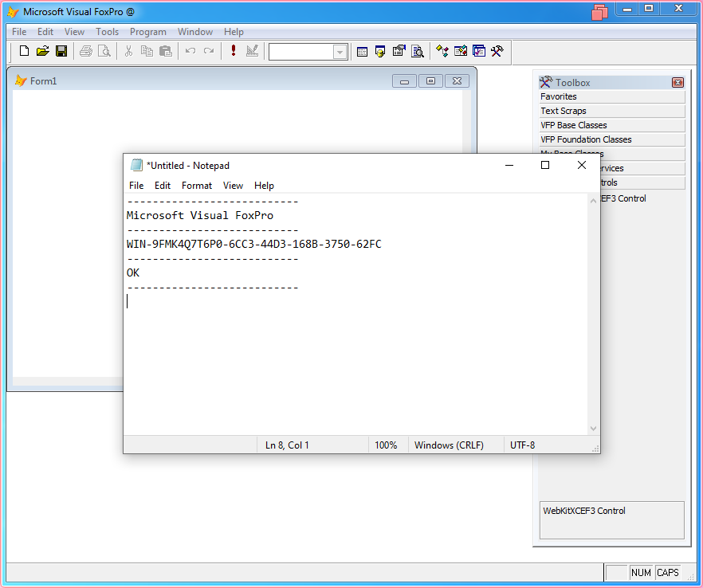Open the Tools menu in FoxPro

107,32
